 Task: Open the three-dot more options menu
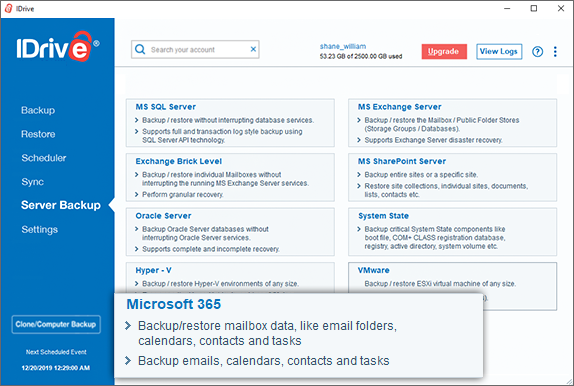pos(555,52)
